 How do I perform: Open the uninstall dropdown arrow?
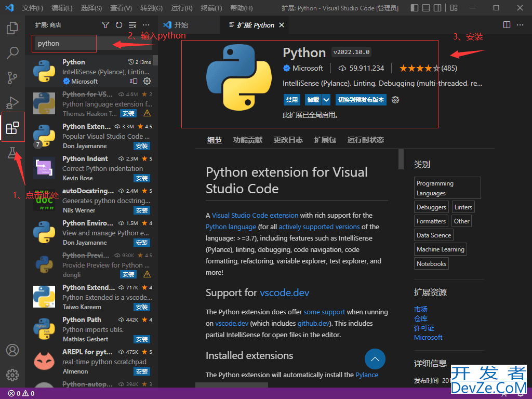(326, 100)
